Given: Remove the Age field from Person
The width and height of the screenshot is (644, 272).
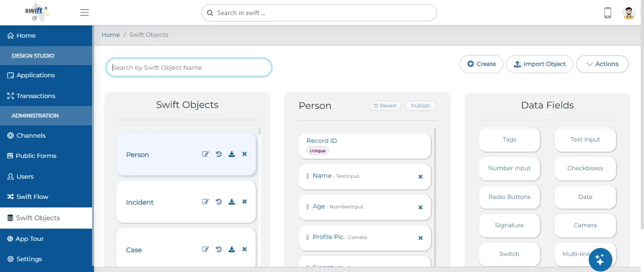Looking at the screenshot, I should [x=420, y=207].
